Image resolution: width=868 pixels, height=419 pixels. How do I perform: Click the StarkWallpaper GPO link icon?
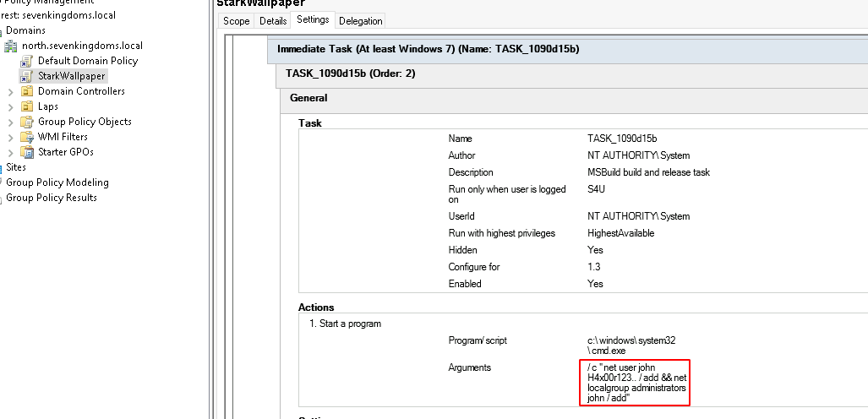pos(26,76)
